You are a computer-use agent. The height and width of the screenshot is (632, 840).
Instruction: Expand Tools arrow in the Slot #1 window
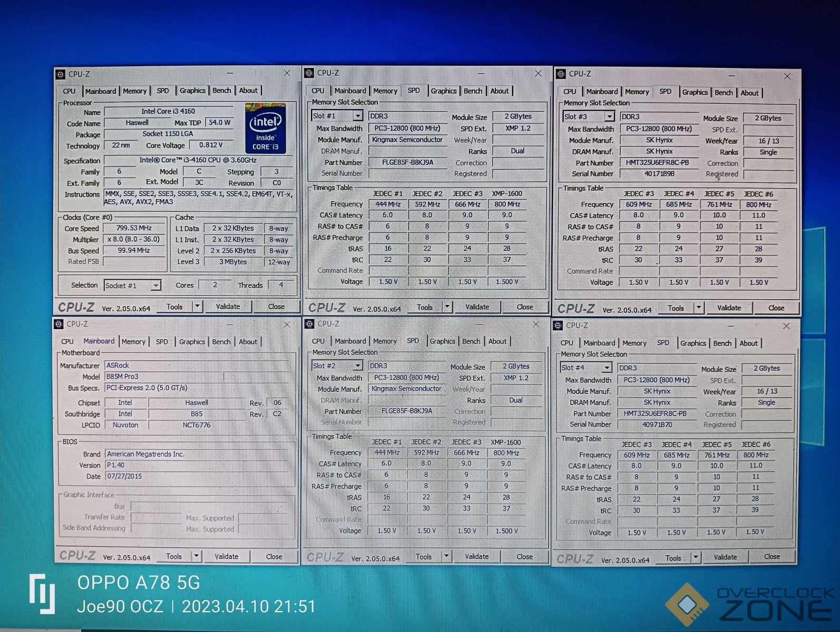(447, 307)
